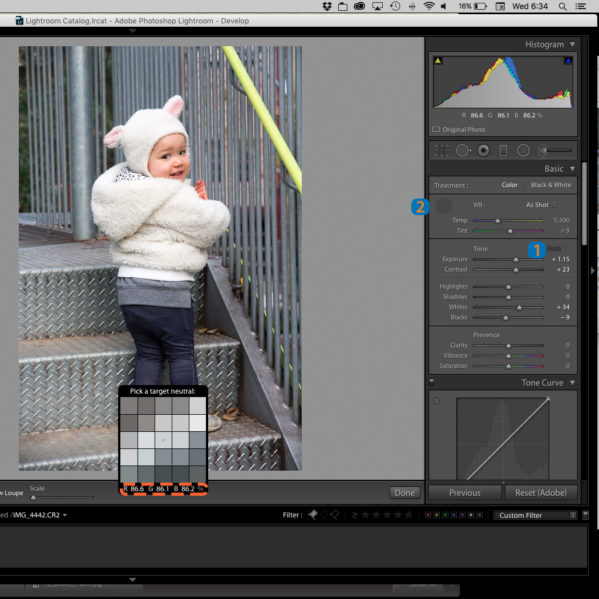Click the Tint slider handle
Viewport: 599px width, 599px height.
[x=510, y=231]
